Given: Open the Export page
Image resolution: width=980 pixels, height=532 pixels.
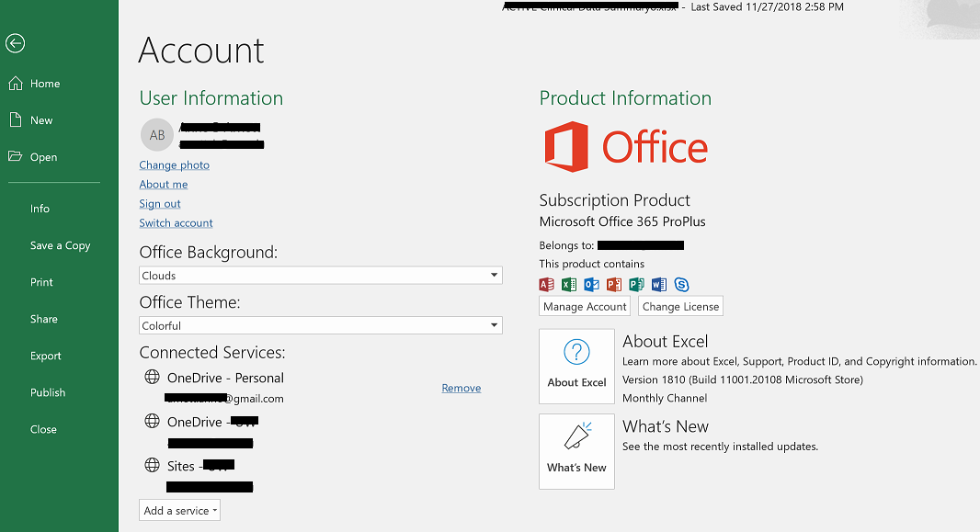Looking at the screenshot, I should (x=46, y=356).
